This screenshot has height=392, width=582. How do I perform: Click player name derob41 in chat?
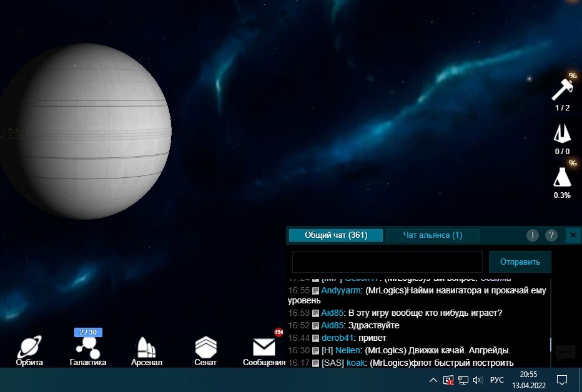coord(337,338)
